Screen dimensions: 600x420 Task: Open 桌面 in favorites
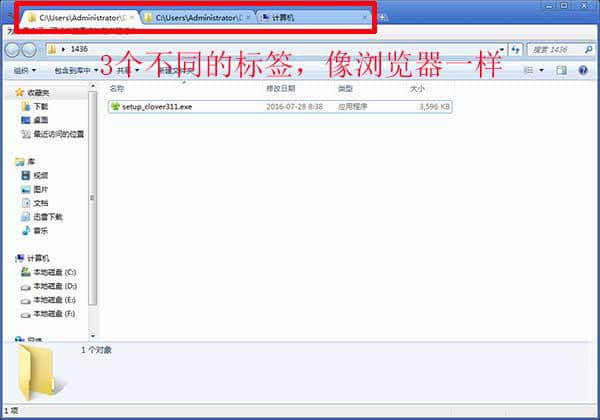(x=35, y=120)
